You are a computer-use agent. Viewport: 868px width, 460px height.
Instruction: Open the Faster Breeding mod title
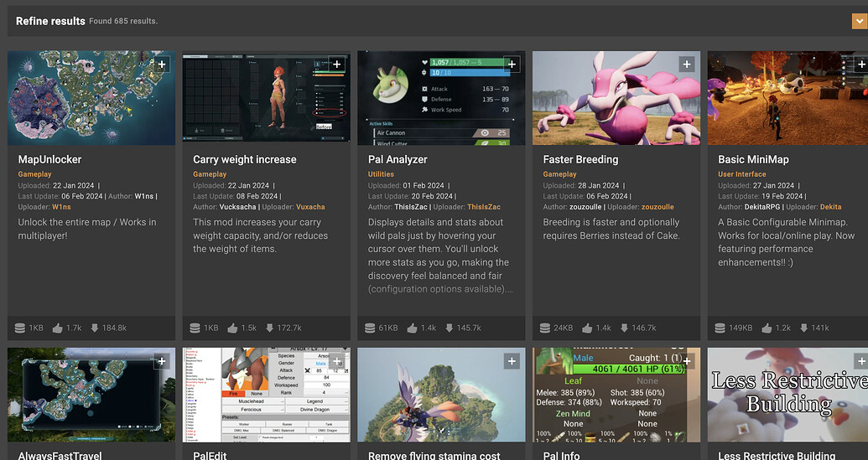(x=580, y=159)
